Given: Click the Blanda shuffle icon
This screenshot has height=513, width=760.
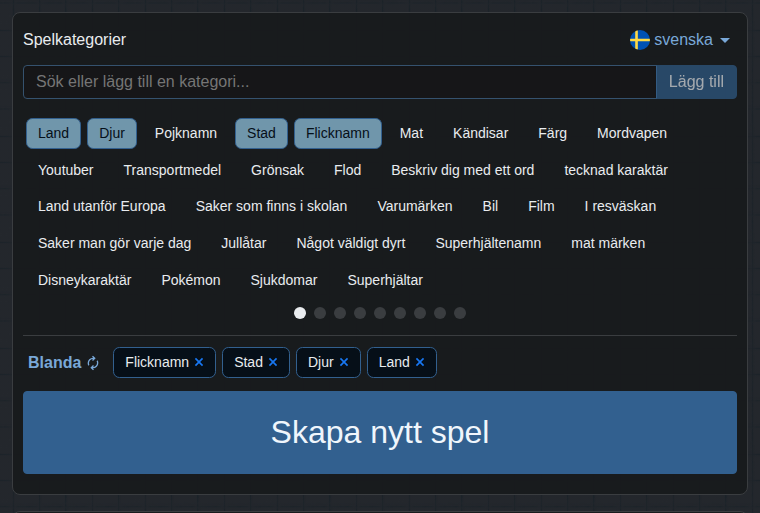Looking at the screenshot, I should click(93, 363).
